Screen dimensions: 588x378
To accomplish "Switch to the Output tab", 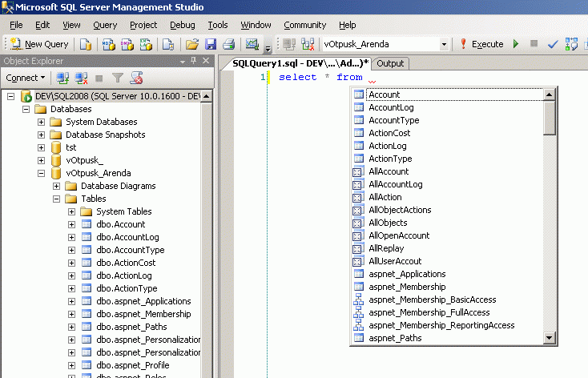I will click(390, 63).
